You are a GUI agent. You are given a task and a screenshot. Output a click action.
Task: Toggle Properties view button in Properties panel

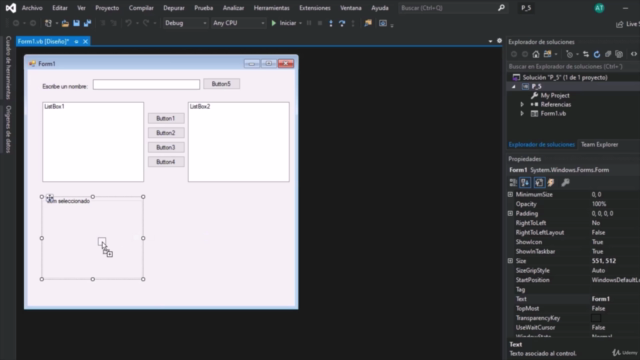[539, 182]
